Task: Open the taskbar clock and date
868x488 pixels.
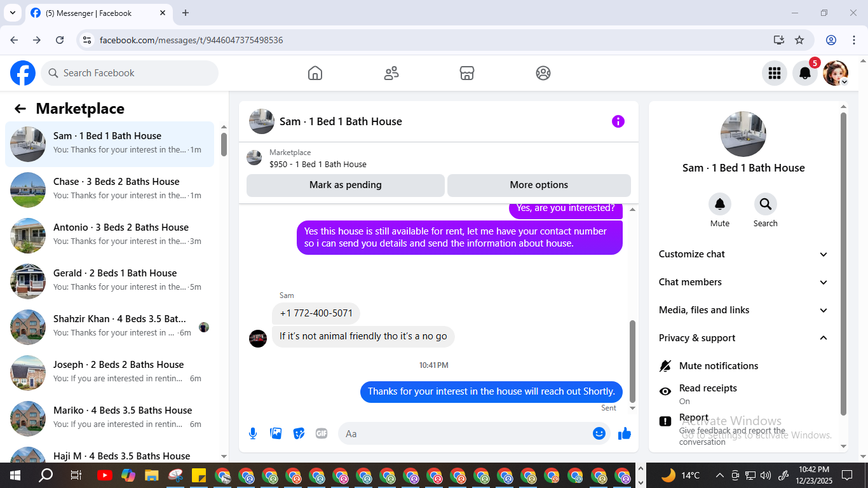Action: (x=814, y=475)
